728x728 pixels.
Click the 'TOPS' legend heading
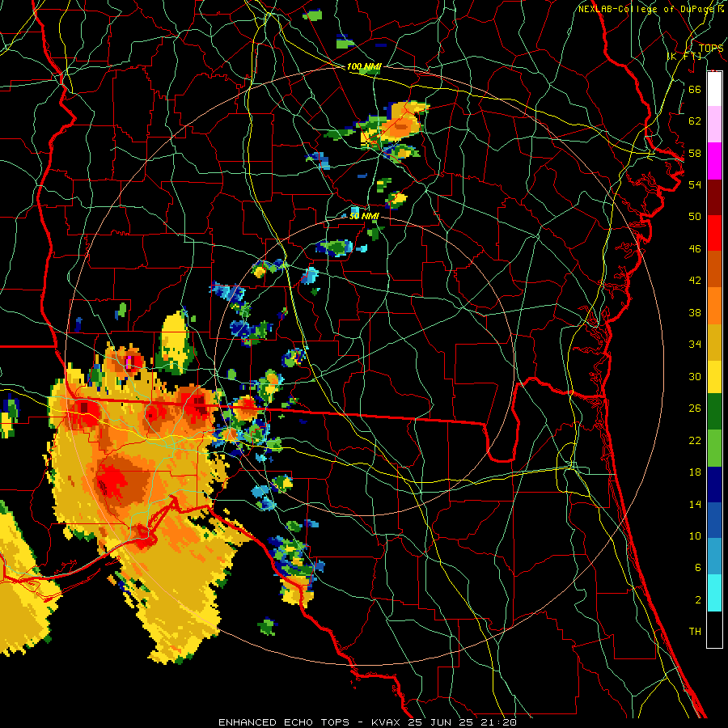(x=711, y=49)
